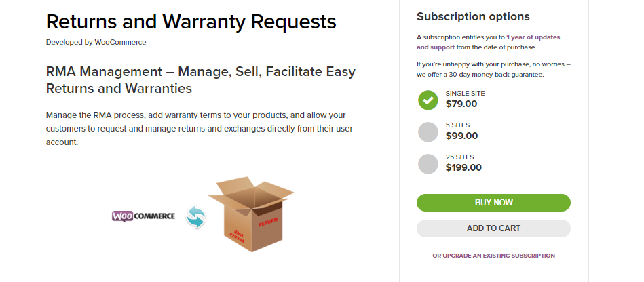The image size is (644, 282).
Task: Click the Returns and Warranty Requests title
Action: point(191,21)
